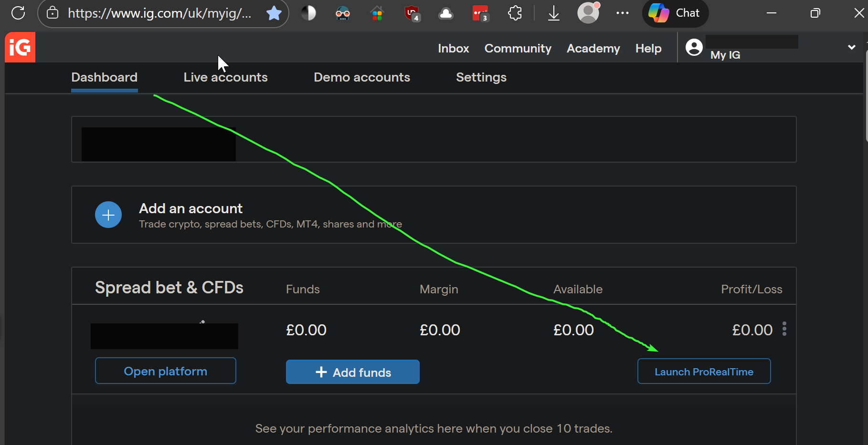Image resolution: width=868 pixels, height=445 pixels.
Task: Open the red password manager extension
Action: (x=480, y=13)
